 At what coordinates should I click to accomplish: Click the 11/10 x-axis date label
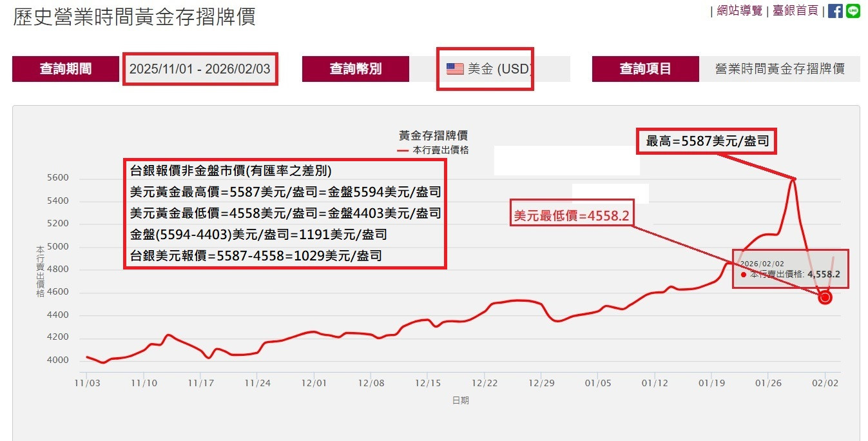pyautogui.click(x=144, y=383)
